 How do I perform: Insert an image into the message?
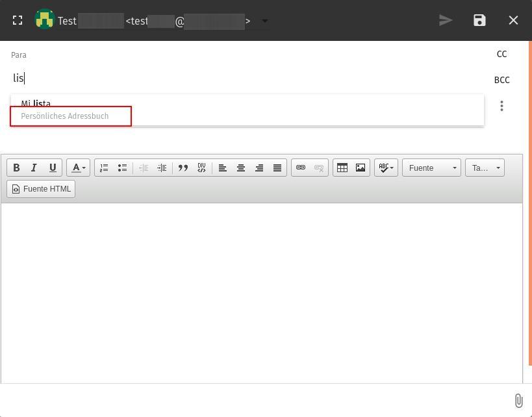(361, 168)
